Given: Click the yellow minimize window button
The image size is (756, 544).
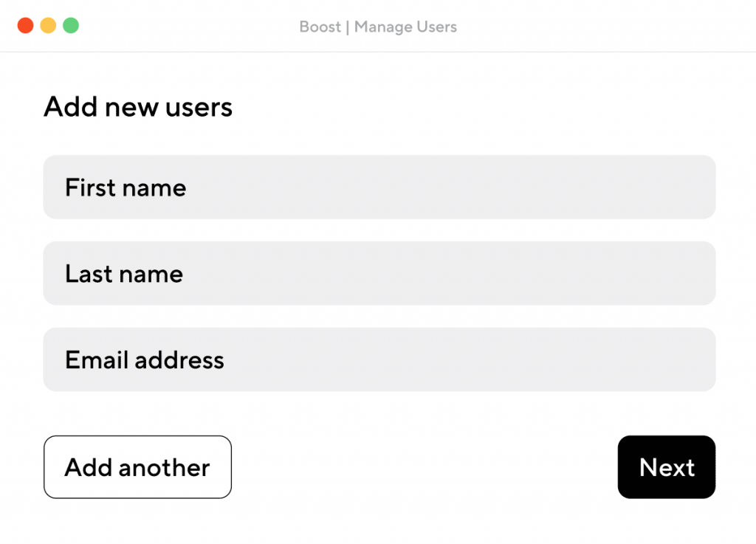Looking at the screenshot, I should [x=48, y=26].
